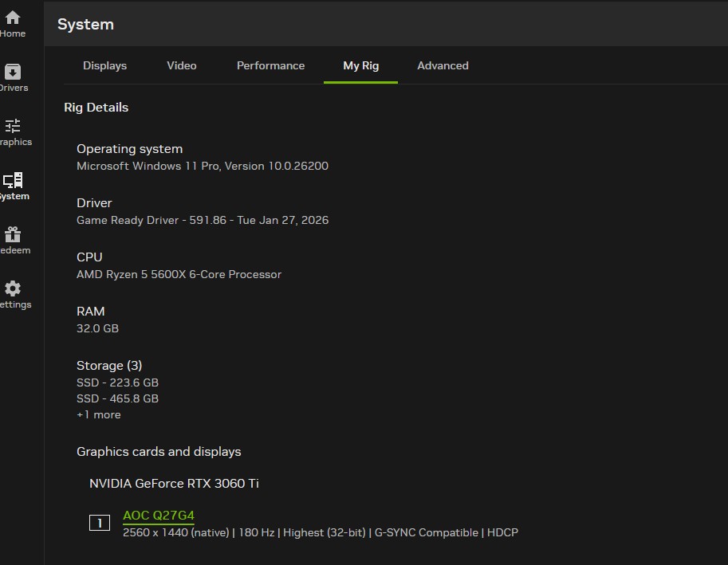Select the 'SSD - 223.6 GB' entry
Image resolution: width=728 pixels, height=565 pixels.
point(117,383)
